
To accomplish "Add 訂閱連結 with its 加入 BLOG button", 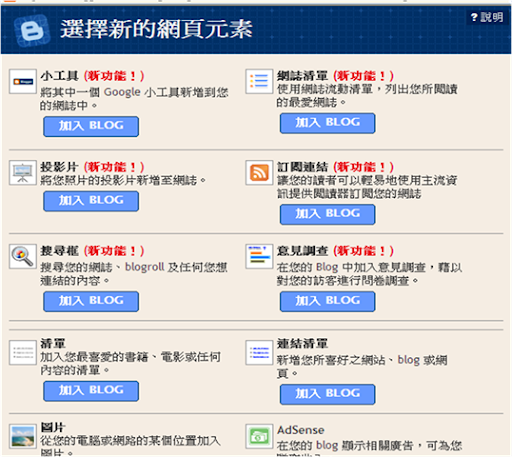I will (327, 214).
